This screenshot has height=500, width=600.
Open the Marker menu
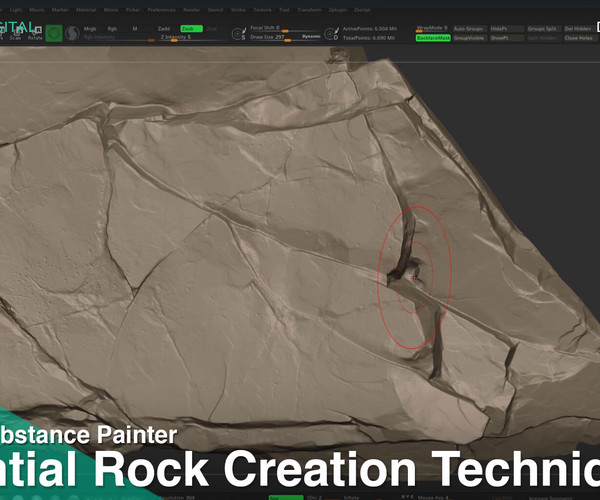coord(60,10)
